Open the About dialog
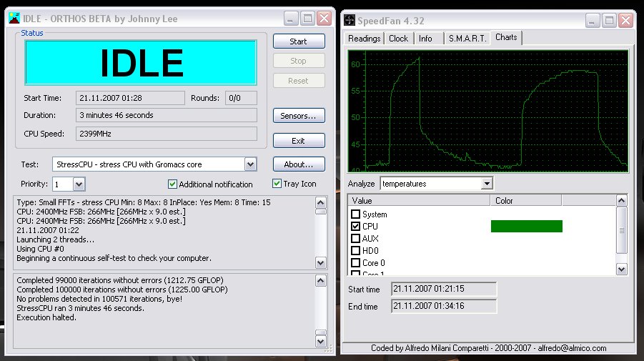 click(x=299, y=164)
